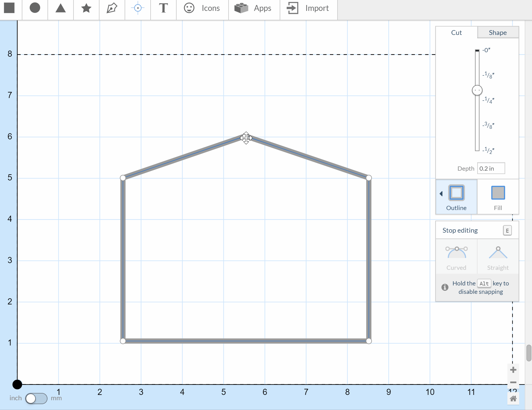Select the drill point crosshair tool
Viewport: 532px width, 410px height.
137,8
